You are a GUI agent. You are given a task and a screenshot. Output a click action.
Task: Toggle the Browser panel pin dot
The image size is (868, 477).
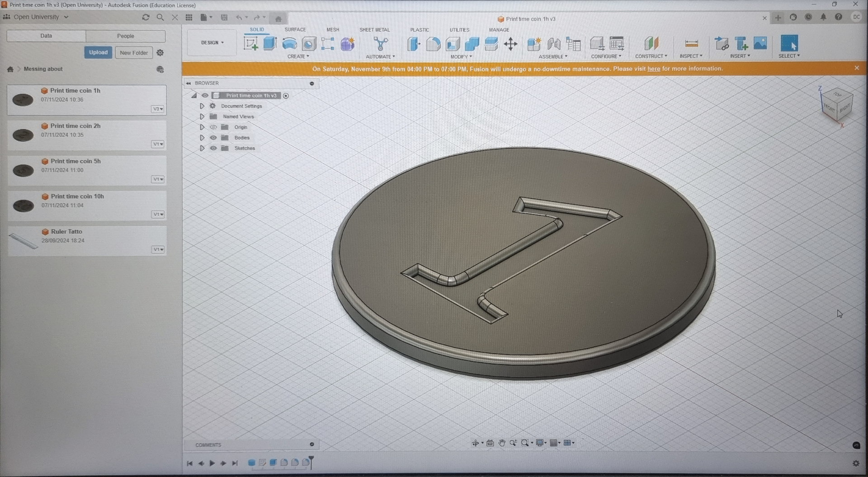coord(312,84)
